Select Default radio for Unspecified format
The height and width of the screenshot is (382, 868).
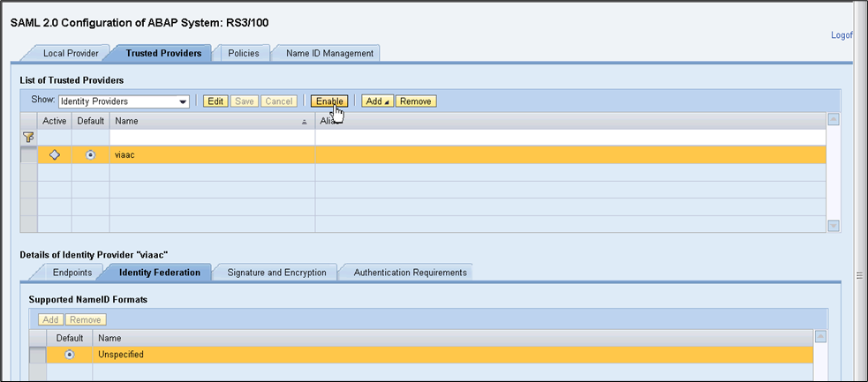[70, 354]
